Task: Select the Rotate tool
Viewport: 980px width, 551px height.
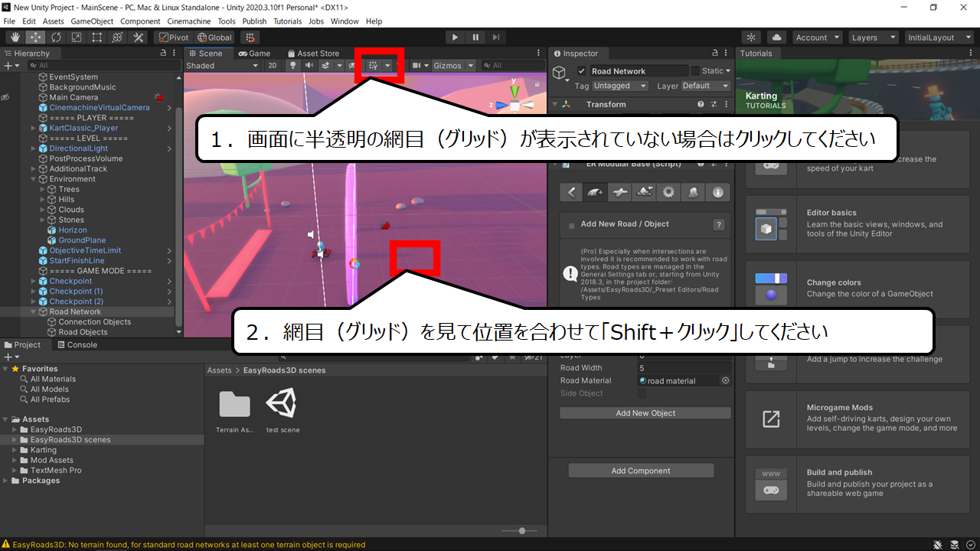Action: pos(56,37)
